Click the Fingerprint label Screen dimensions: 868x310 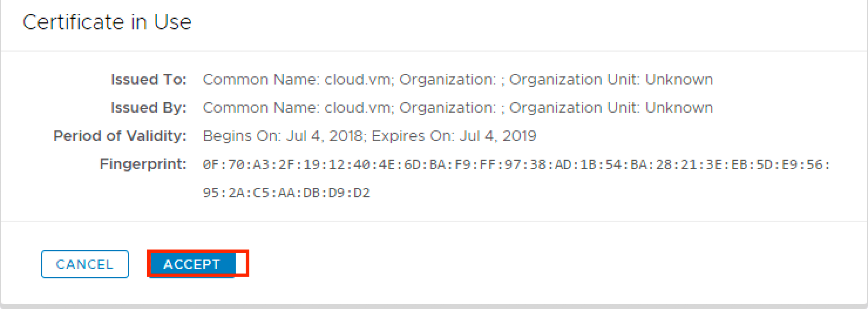(143, 164)
